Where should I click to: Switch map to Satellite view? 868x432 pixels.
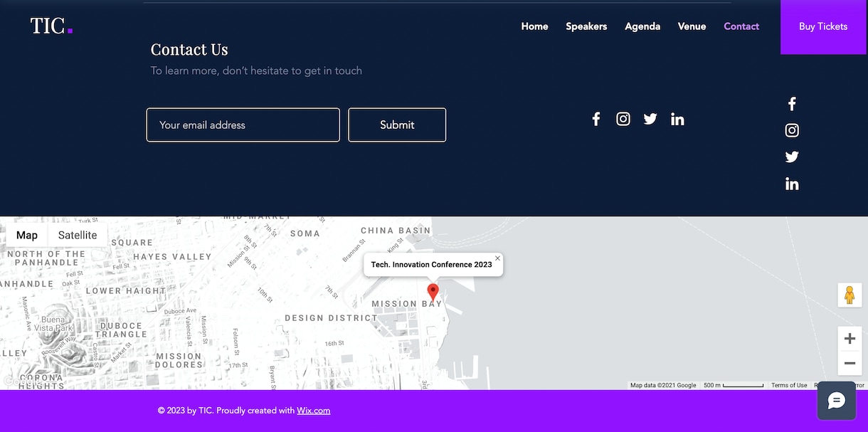(x=78, y=236)
